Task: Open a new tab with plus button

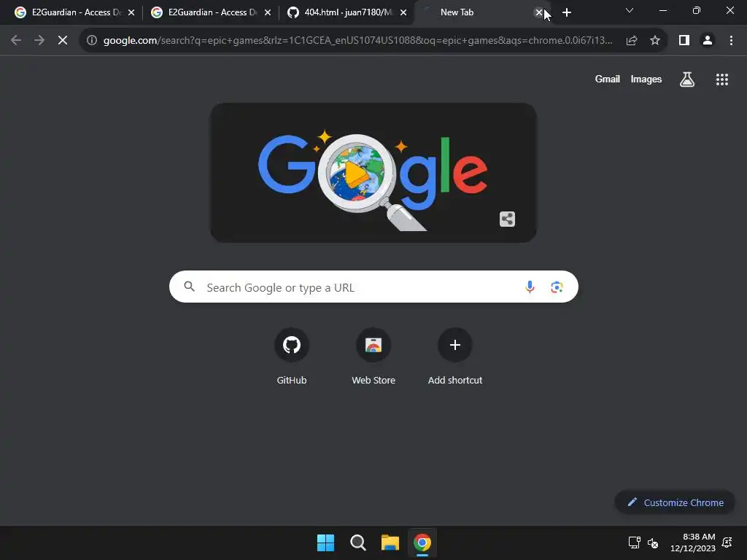Action: pos(566,13)
